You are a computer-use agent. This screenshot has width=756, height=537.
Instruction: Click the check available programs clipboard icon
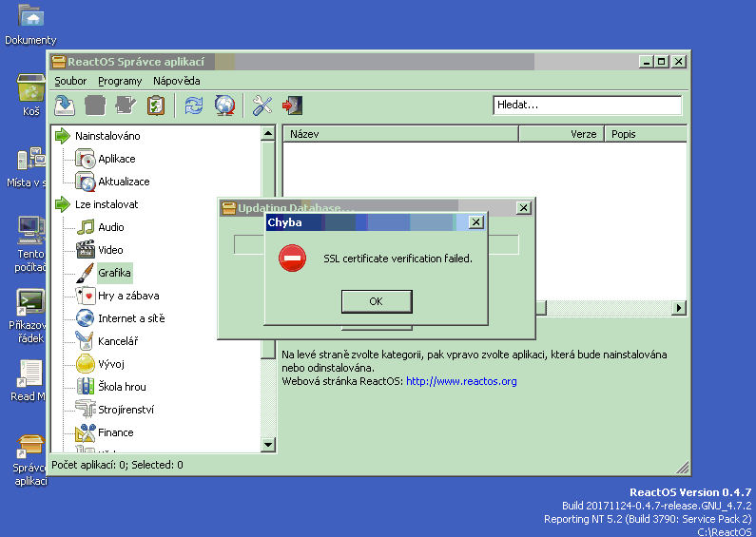tap(156, 105)
